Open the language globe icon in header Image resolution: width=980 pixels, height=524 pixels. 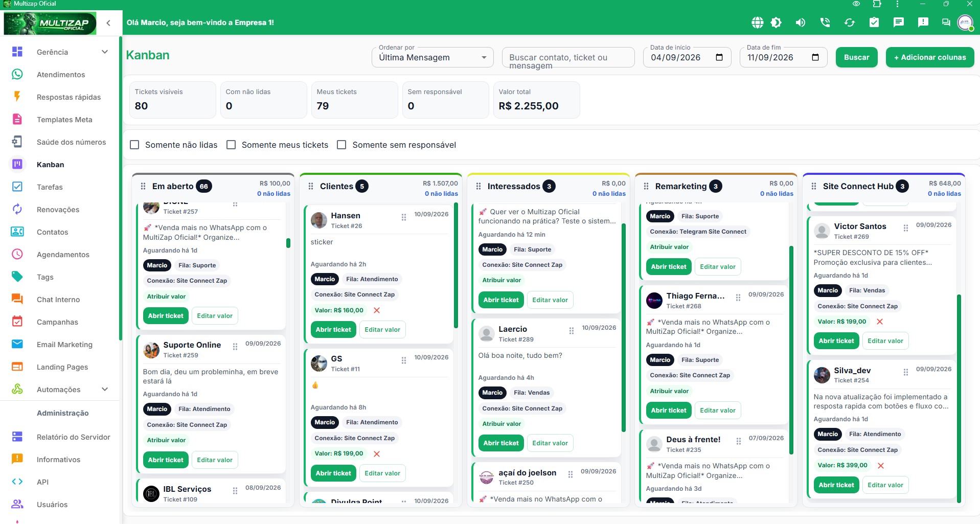point(757,22)
